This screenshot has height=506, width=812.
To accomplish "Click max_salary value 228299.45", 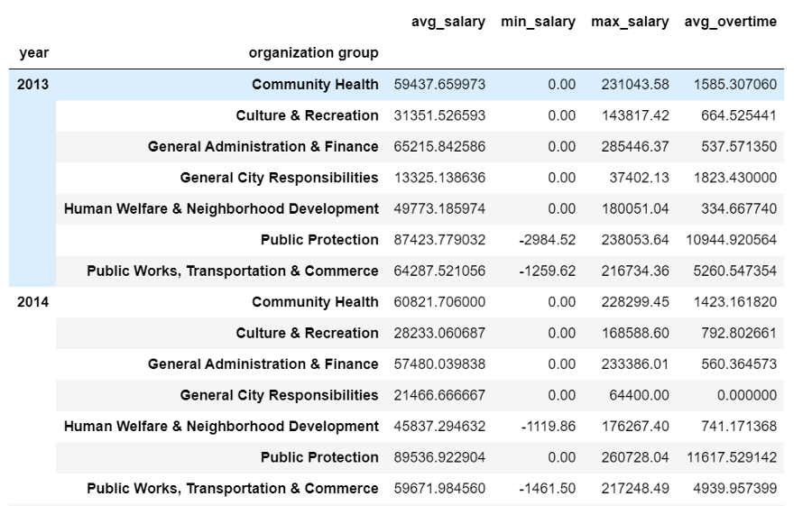I will point(635,302).
